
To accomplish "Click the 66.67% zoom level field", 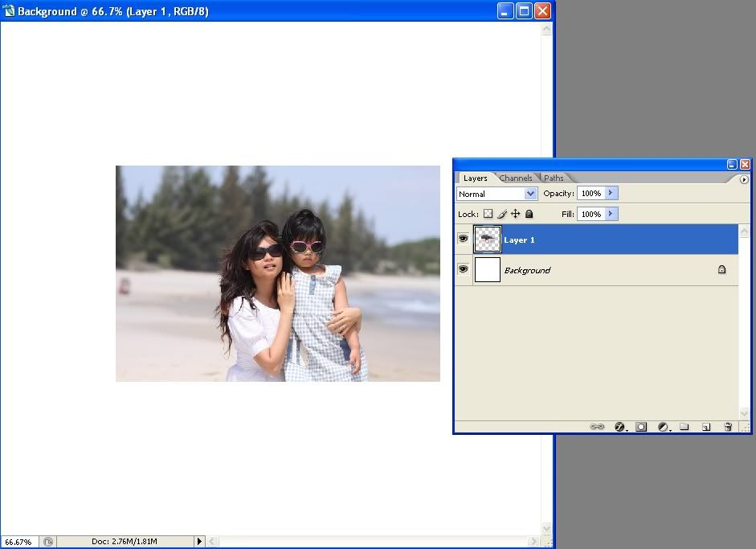I will (18, 542).
